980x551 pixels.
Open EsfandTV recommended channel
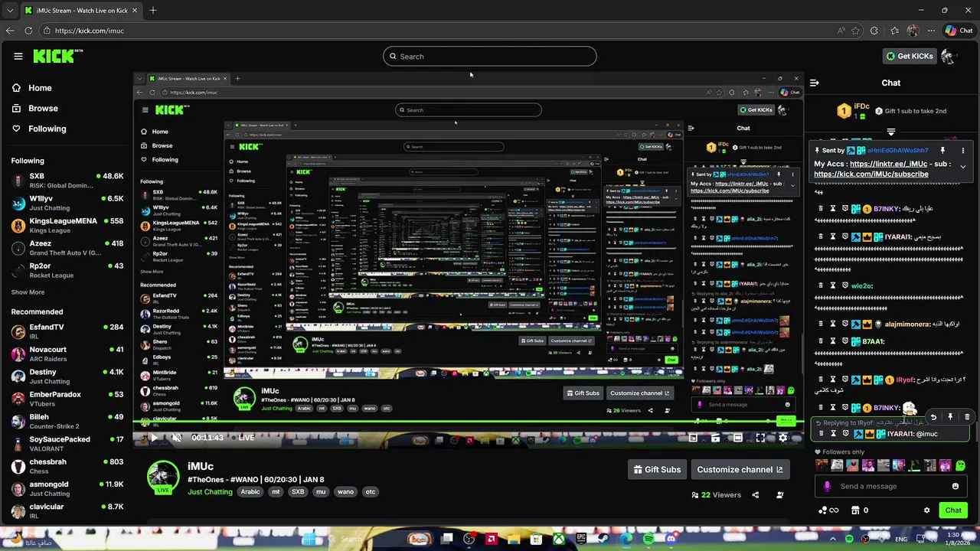pyautogui.click(x=67, y=331)
